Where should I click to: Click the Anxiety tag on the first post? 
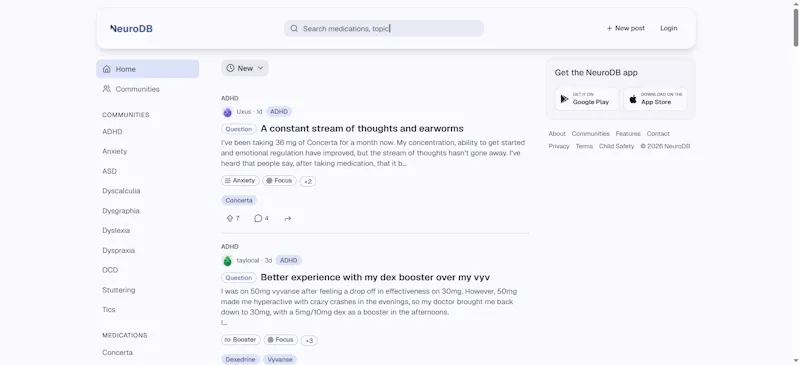coord(240,181)
